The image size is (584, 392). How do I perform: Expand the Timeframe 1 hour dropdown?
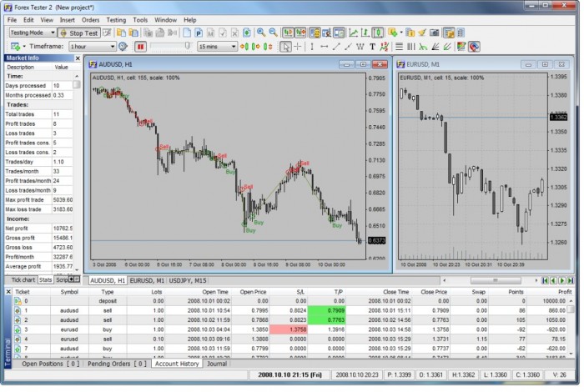(x=91, y=47)
